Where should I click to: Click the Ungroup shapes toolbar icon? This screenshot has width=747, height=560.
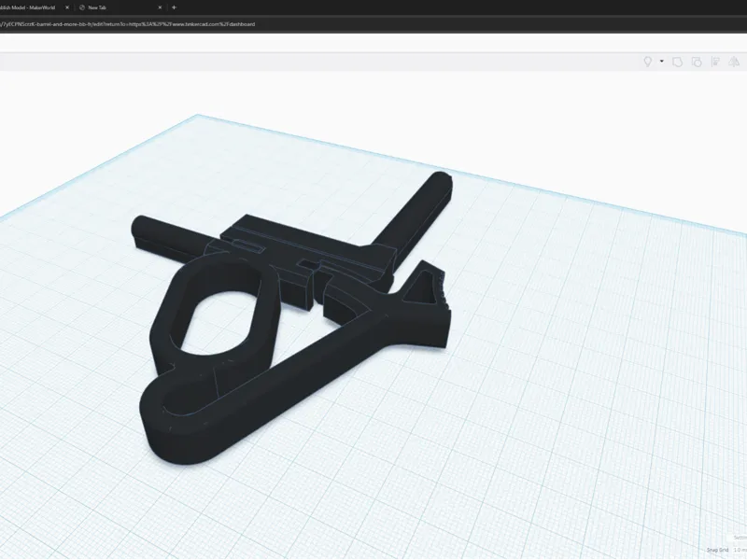697,62
